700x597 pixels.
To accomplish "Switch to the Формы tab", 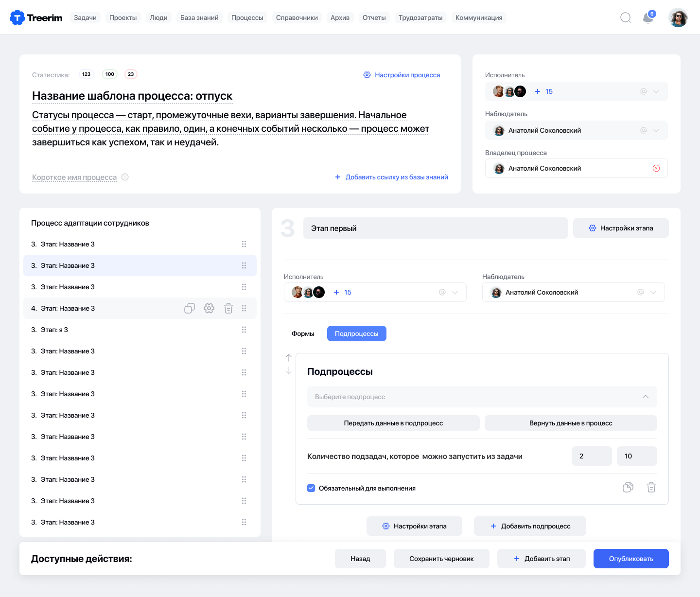I will (303, 334).
